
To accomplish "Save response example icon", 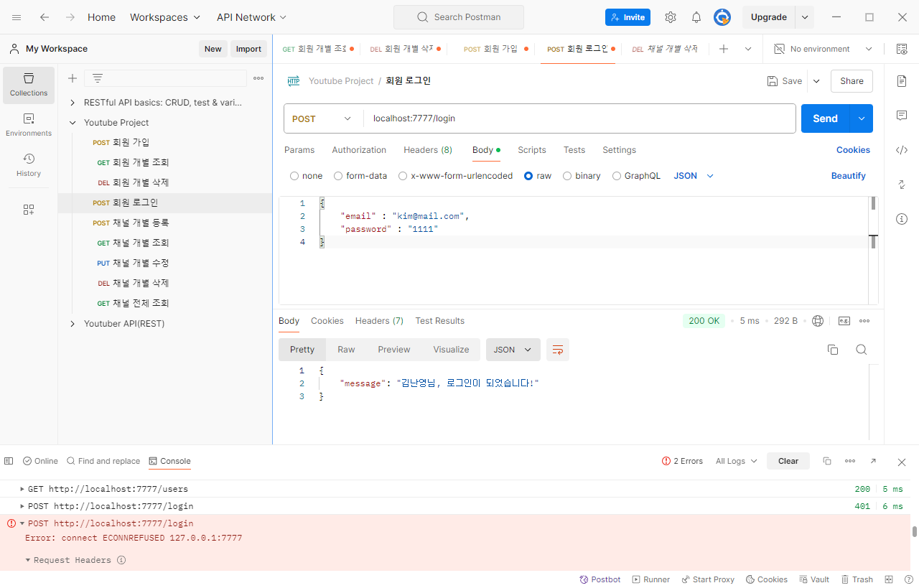I will [x=844, y=321].
